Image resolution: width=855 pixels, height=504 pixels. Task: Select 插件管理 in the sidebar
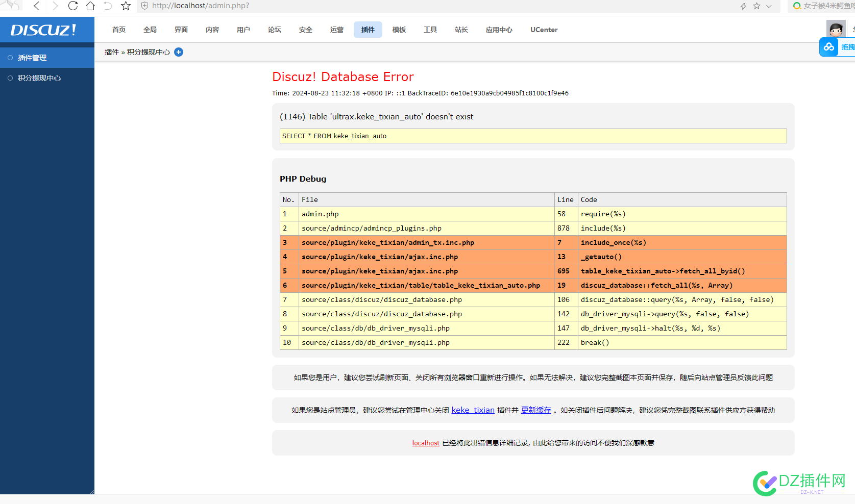point(47,58)
